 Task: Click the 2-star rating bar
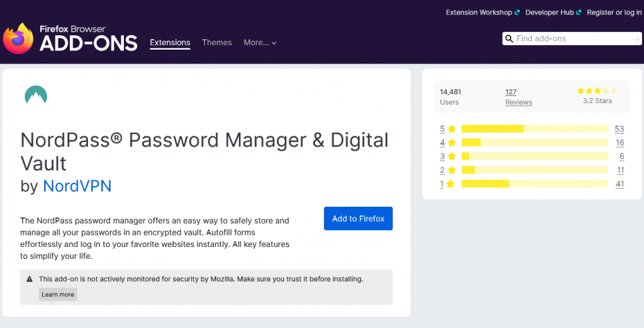[x=535, y=170]
